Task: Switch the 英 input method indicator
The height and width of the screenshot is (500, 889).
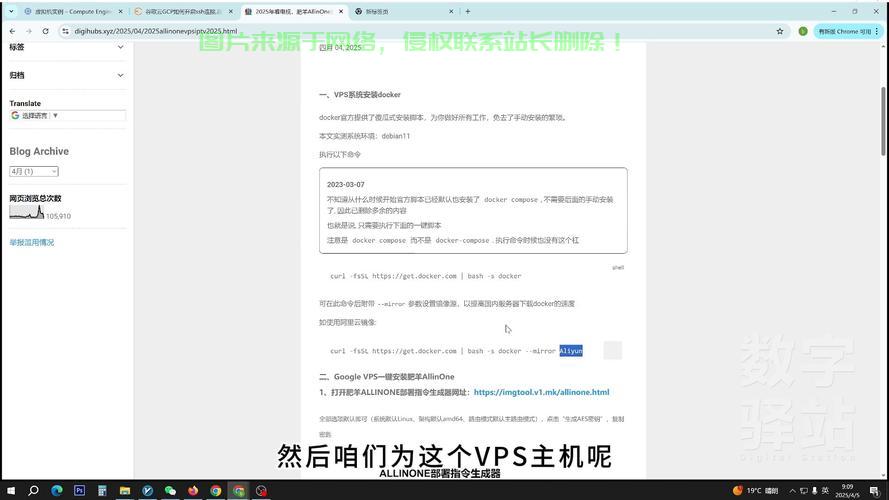Action: [825, 490]
